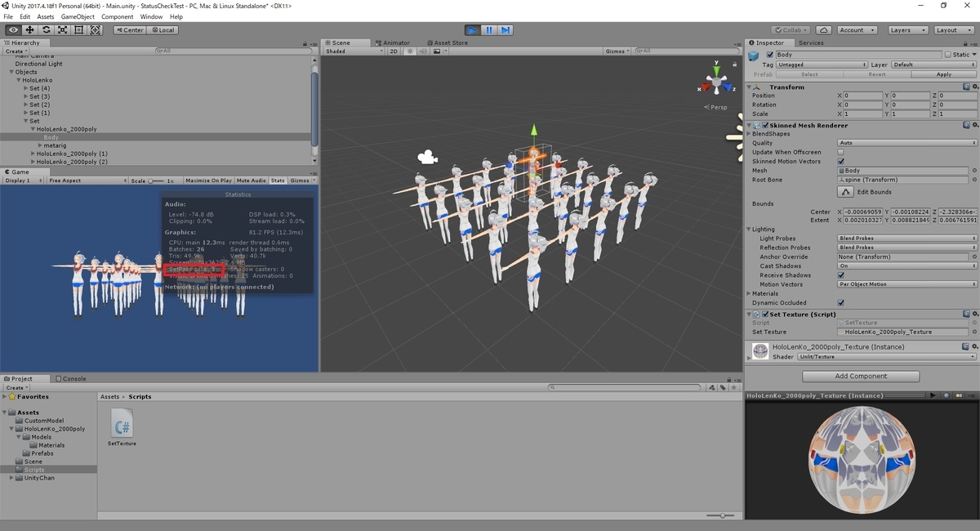Toggle Dynamic Occluded checkbox
Image resolution: width=980 pixels, height=531 pixels.
click(x=841, y=303)
